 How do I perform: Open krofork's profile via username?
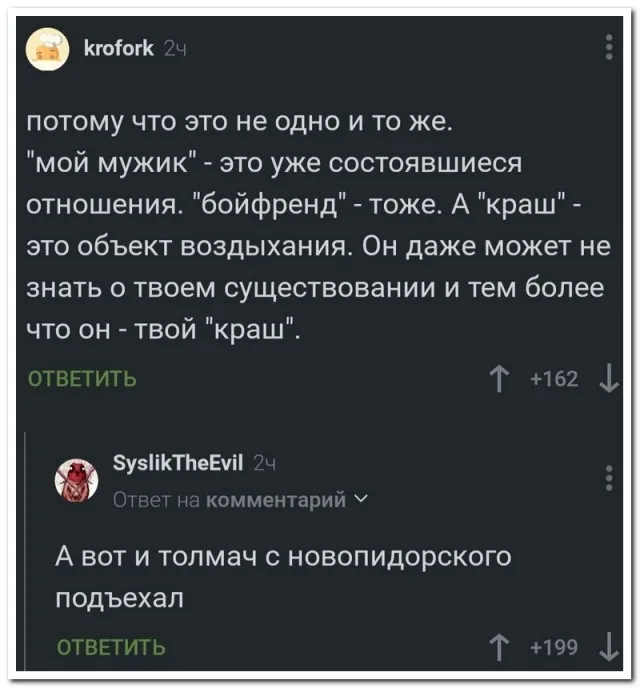[117, 47]
